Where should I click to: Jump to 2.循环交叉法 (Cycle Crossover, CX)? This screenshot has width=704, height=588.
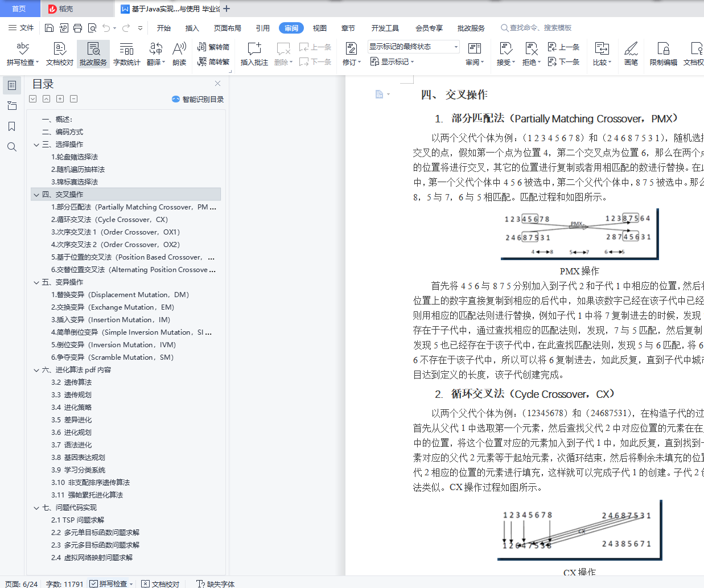click(x=110, y=220)
